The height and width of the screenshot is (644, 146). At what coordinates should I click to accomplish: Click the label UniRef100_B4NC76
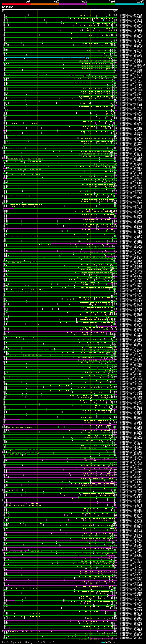(x=131, y=130)
